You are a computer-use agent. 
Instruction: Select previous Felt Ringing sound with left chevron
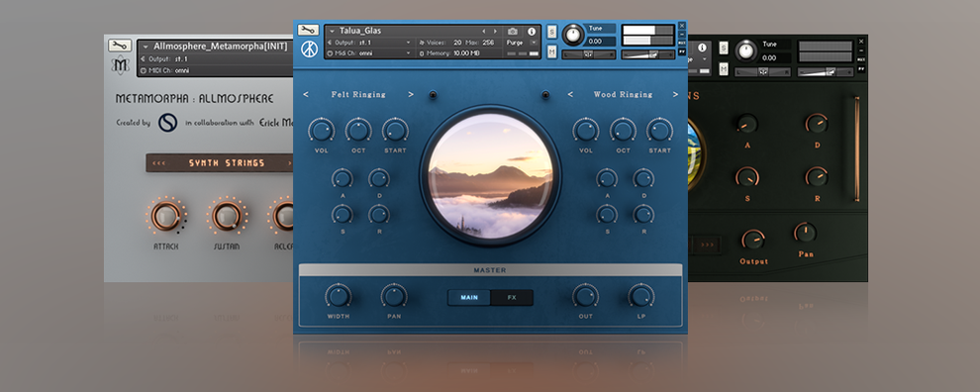(x=306, y=94)
